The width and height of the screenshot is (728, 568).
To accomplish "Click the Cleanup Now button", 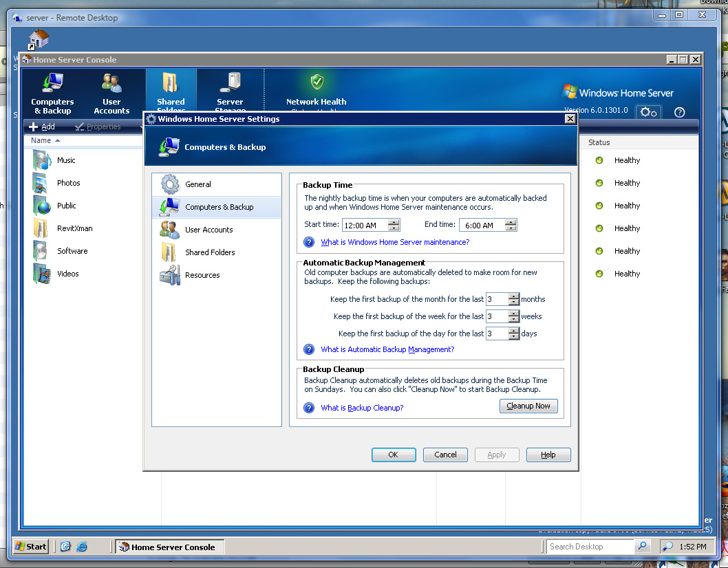I will 528,406.
